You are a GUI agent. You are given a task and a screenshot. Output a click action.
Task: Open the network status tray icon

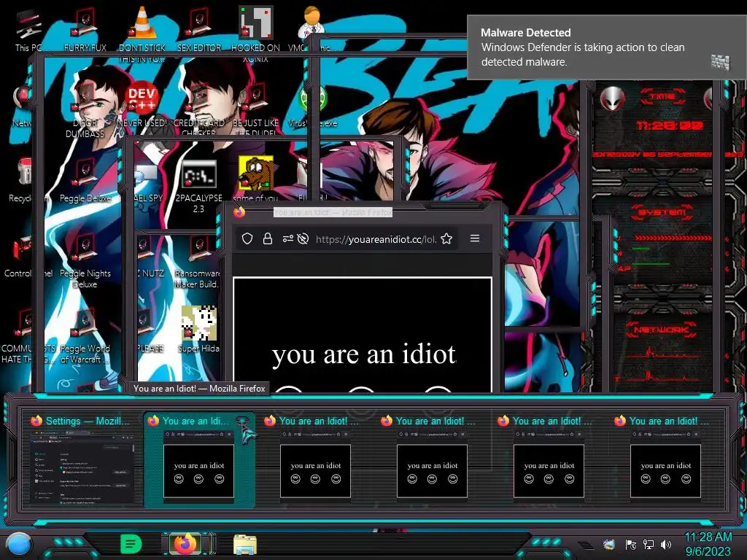coord(649,544)
